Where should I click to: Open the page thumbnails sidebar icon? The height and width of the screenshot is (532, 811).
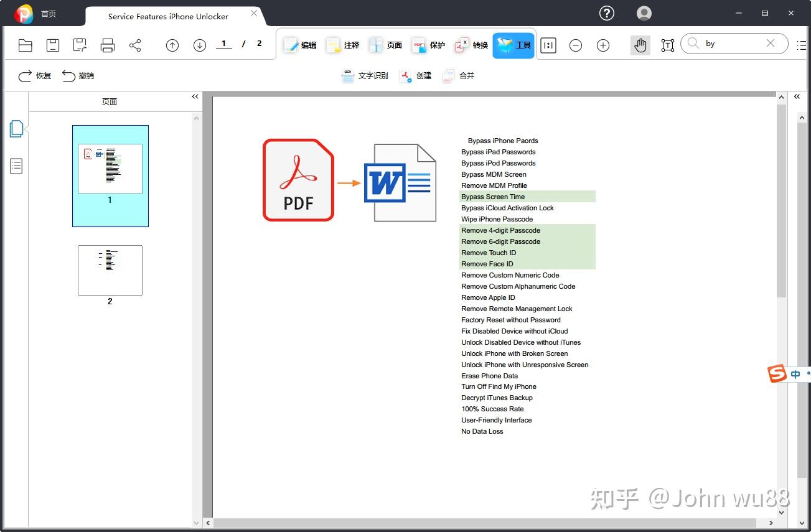[16, 129]
